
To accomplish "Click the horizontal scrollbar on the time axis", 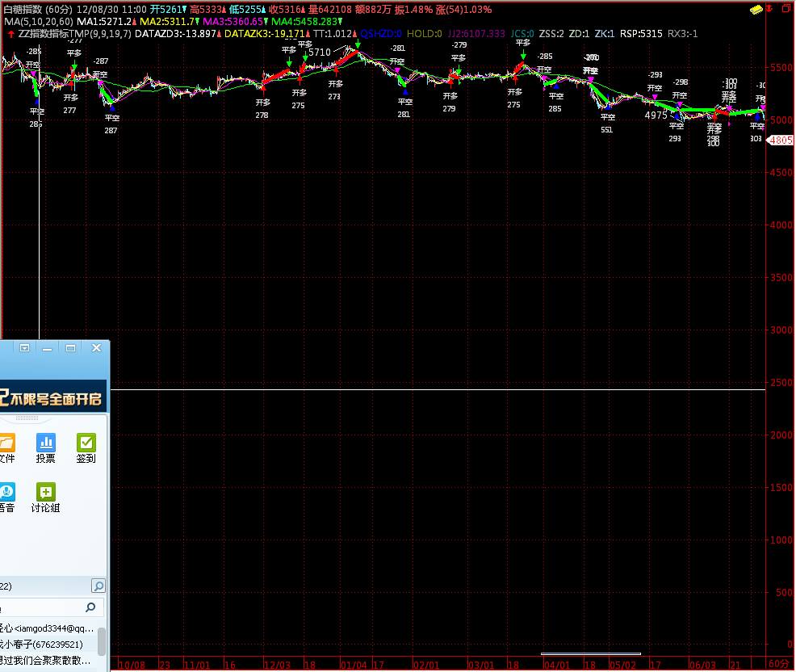I will (x=590, y=653).
